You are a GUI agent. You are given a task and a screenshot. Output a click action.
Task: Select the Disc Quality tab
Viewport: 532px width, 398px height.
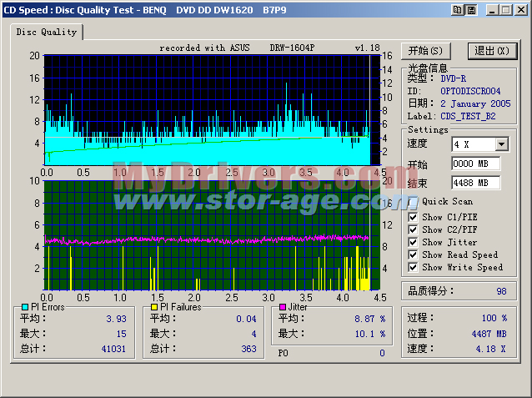pyautogui.click(x=48, y=32)
